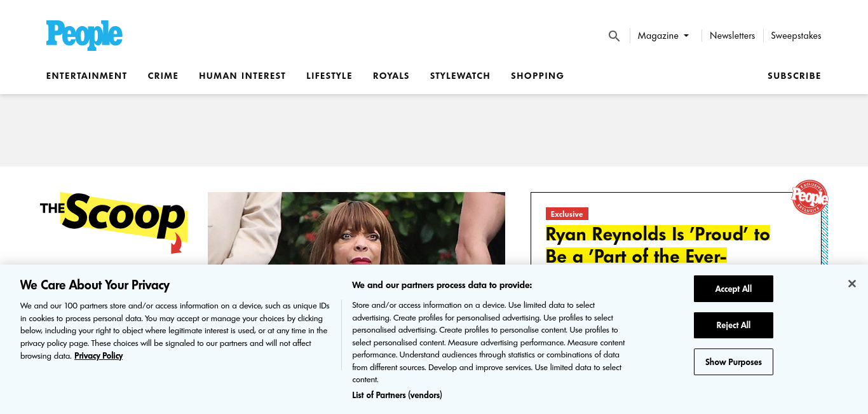Accept All cookies in privacy banner

point(733,289)
